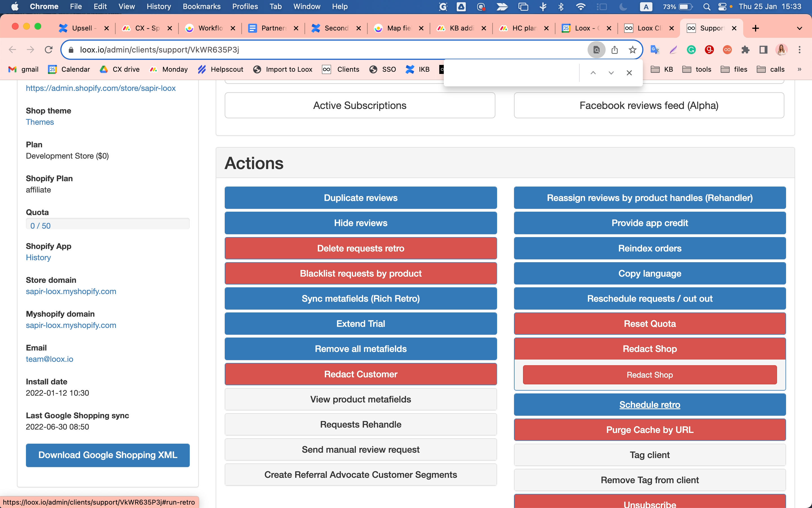Click the browser forward arrow
Screen dimensions: 812x508
coord(30,50)
